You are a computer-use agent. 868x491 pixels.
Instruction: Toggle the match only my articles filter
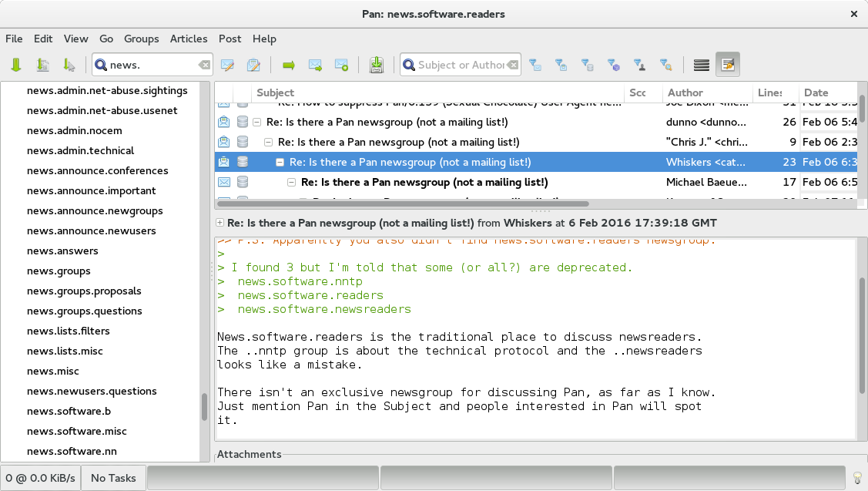638,66
